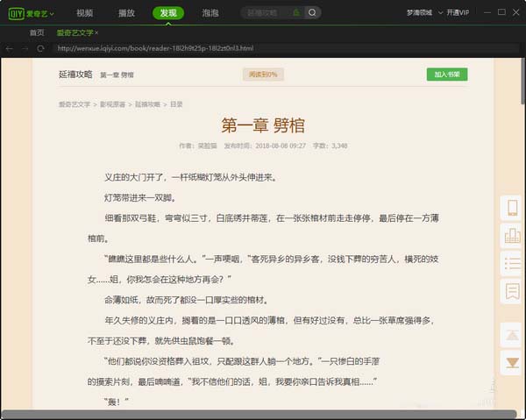
Task: Click the author name after 作者
Action: click(207, 146)
